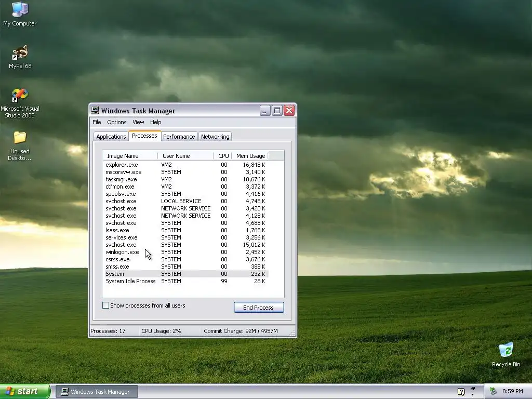This screenshot has width=532, height=399.
Task: Close the Windows Task Manager window
Action: point(289,110)
